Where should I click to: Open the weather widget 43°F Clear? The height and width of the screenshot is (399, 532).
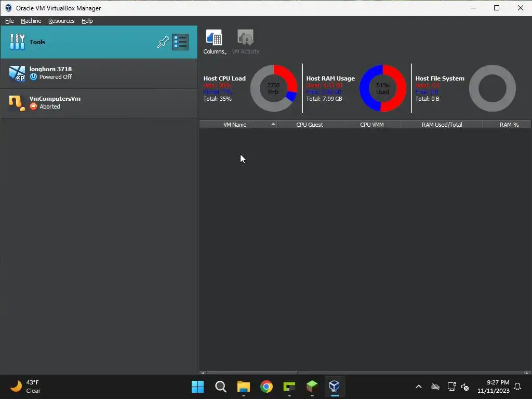pyautogui.click(x=25, y=387)
